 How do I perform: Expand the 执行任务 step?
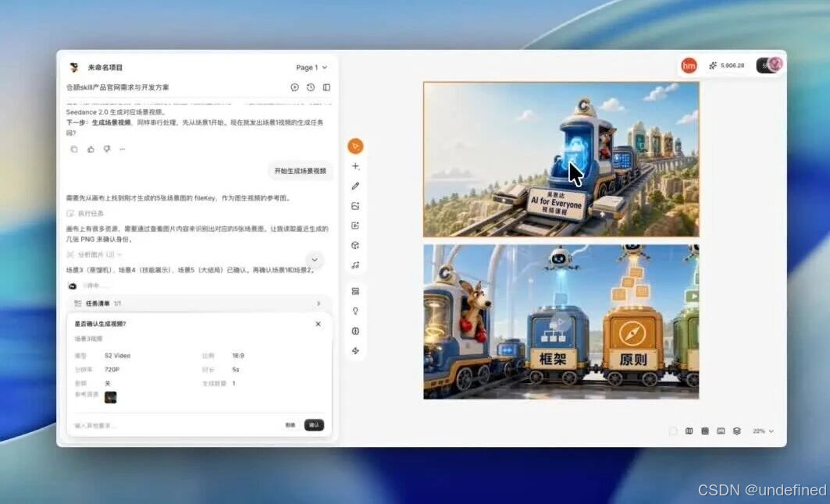[86, 214]
